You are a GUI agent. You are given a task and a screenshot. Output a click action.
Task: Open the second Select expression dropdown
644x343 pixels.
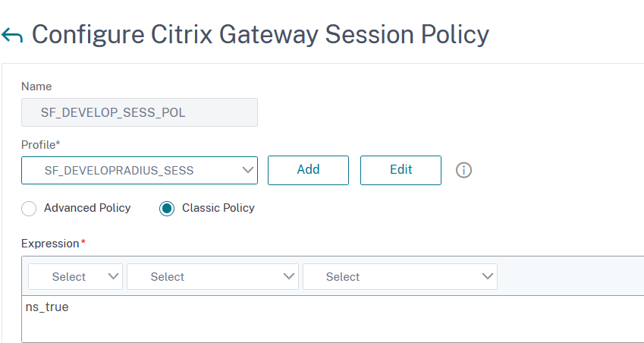[212, 277]
